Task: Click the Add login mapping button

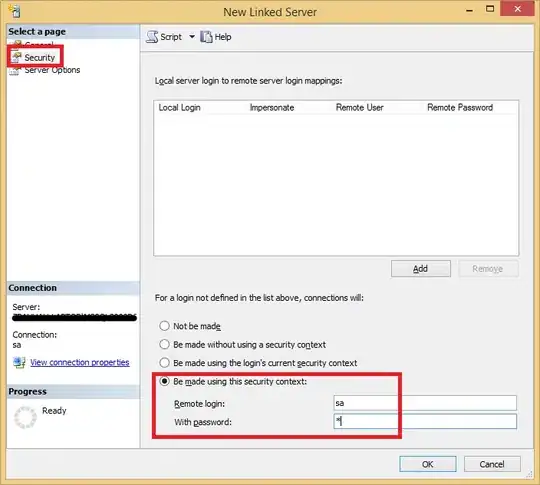Action: (420, 268)
